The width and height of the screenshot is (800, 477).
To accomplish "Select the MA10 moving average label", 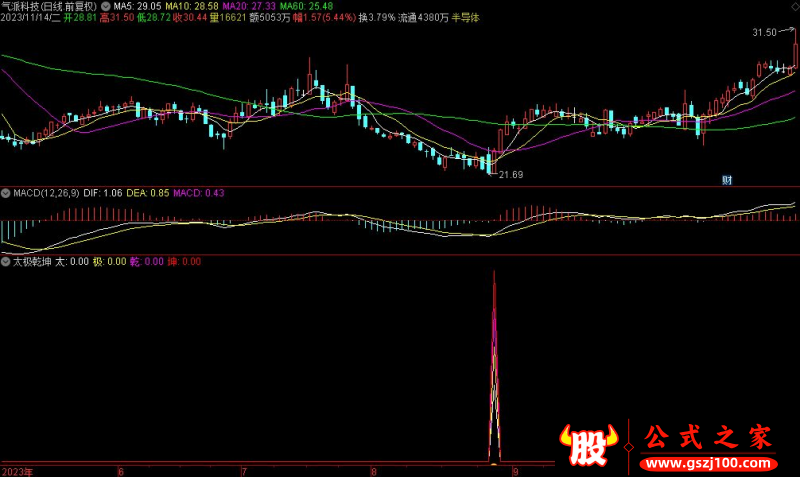I will pos(192,7).
